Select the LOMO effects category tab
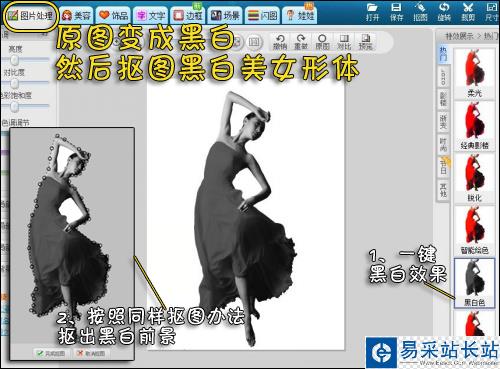500x369 pixels. [443, 77]
